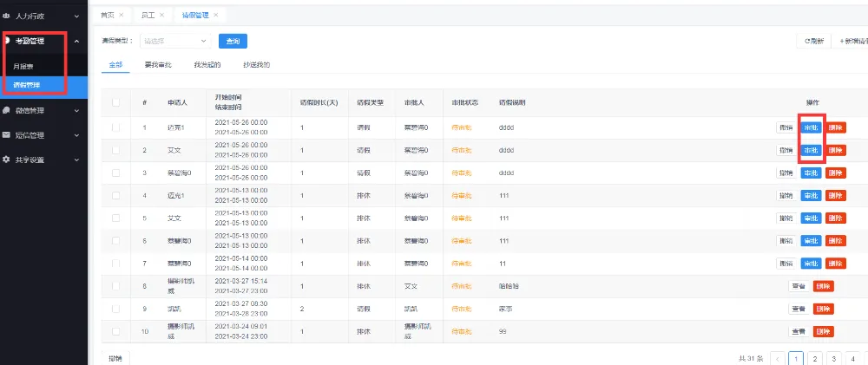Open the 请假类型 dropdown selector

pos(174,41)
